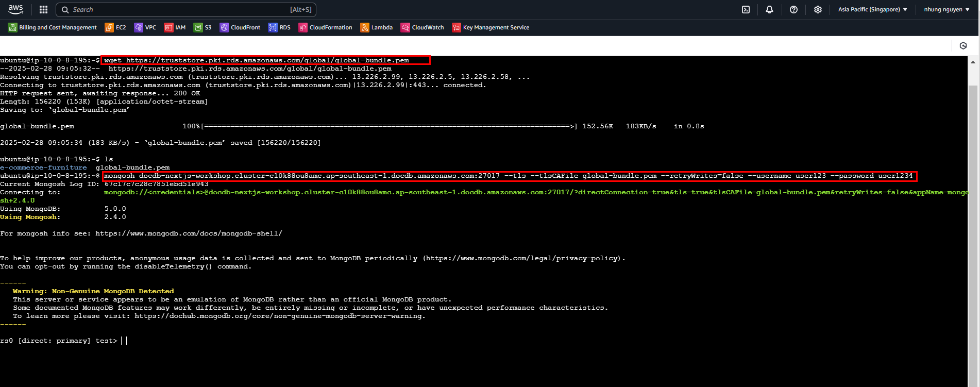Open the IAM service shortcut

175,27
